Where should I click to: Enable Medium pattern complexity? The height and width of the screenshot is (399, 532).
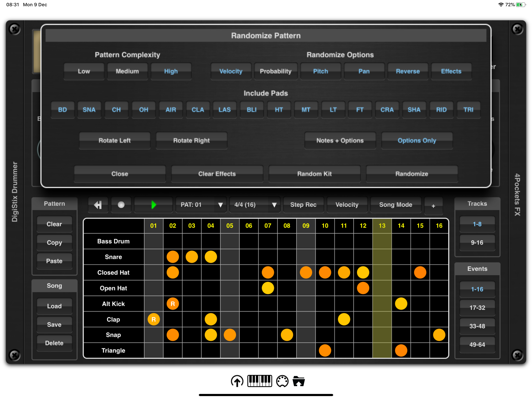(x=127, y=71)
